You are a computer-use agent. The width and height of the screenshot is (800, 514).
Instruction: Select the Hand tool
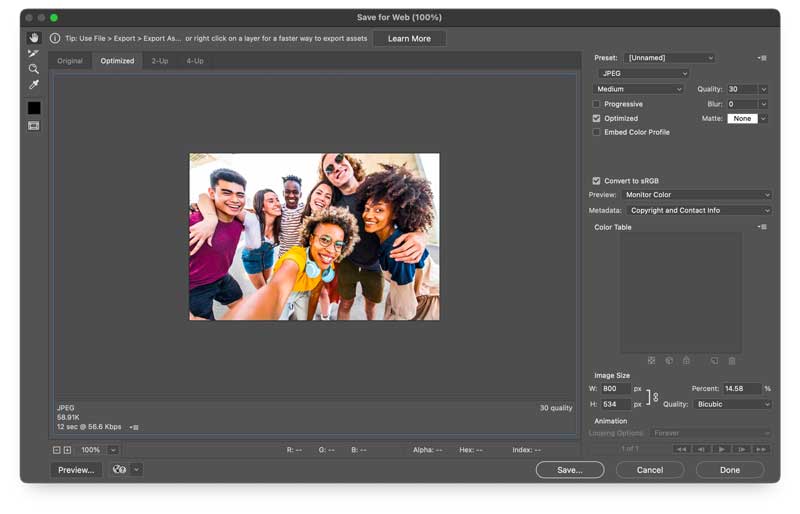(x=34, y=38)
